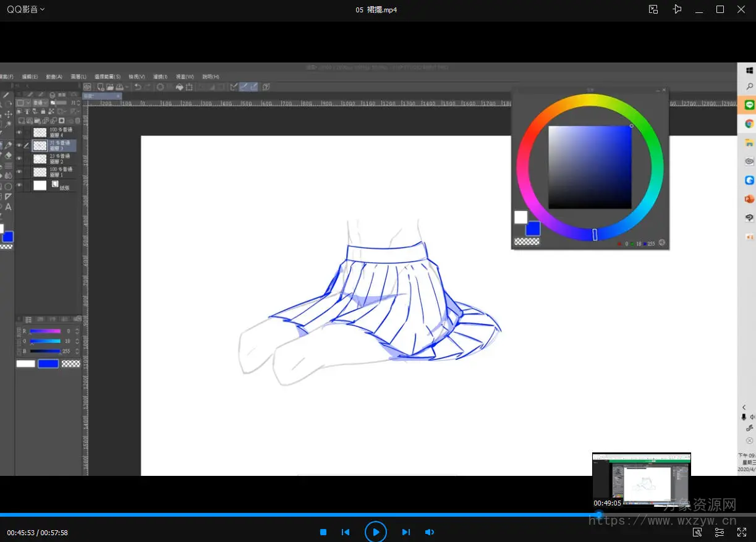This screenshot has height=542, width=756.
Task: Open the player settings sliders icon
Action: (720, 532)
